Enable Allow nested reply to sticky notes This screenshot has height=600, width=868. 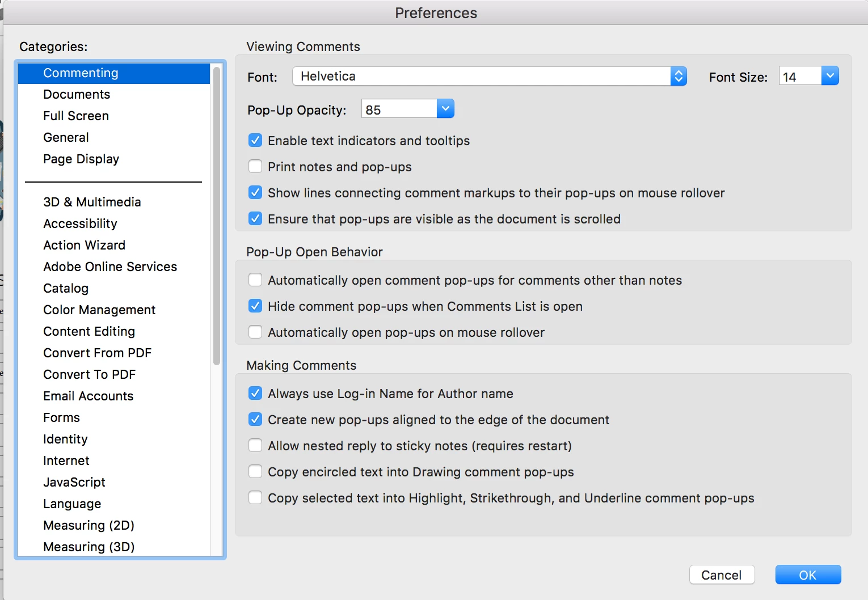coord(255,446)
